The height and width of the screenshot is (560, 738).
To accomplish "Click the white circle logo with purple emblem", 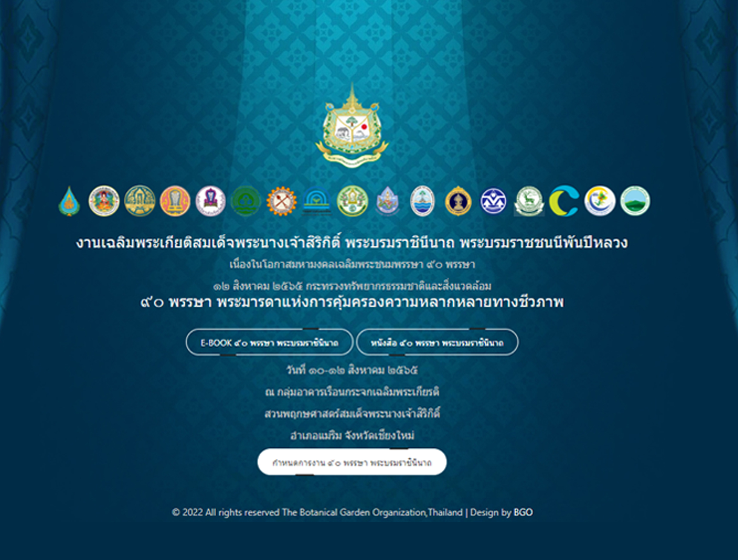I will pos(211,201).
